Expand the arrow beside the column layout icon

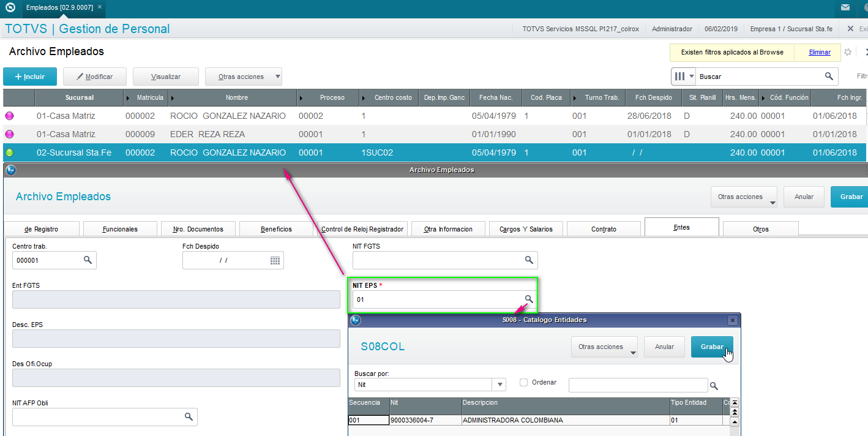tap(692, 77)
